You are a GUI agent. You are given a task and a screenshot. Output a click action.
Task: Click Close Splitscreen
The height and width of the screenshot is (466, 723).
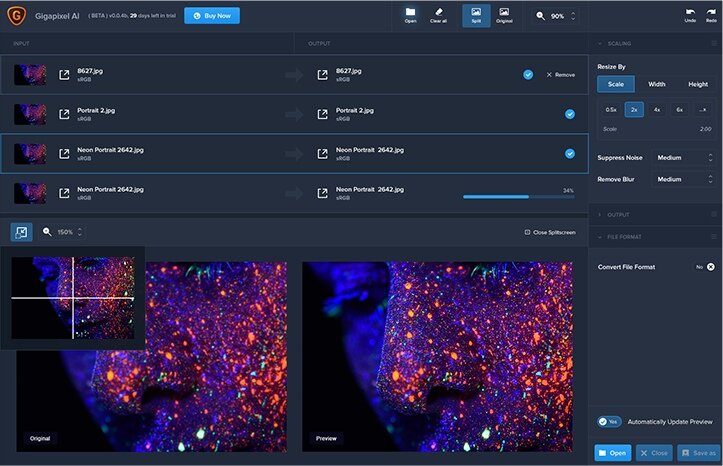550,232
